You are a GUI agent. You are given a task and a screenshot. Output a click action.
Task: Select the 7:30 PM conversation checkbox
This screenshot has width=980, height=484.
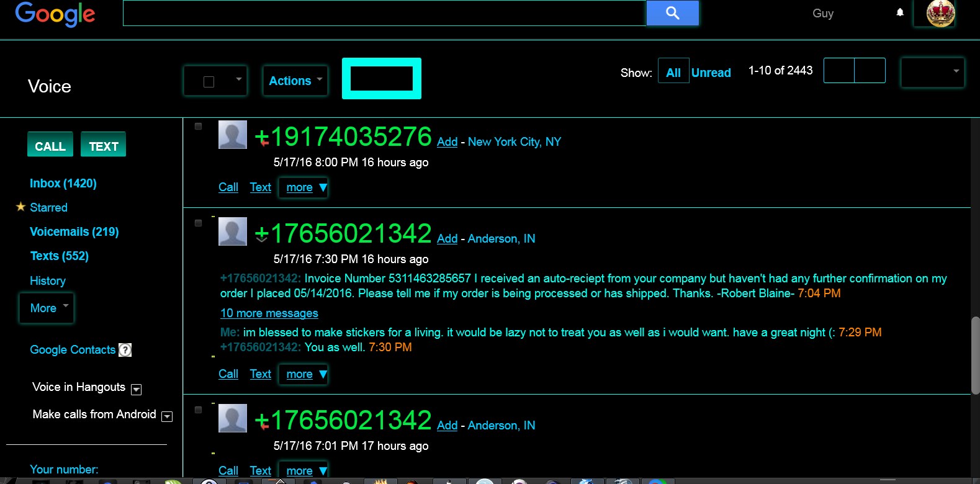[x=199, y=223]
